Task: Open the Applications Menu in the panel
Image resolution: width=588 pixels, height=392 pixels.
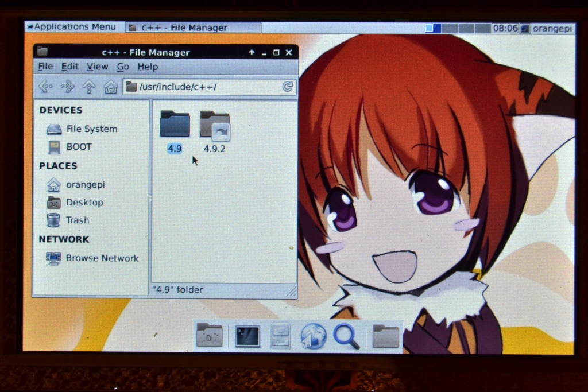Action: (x=71, y=26)
